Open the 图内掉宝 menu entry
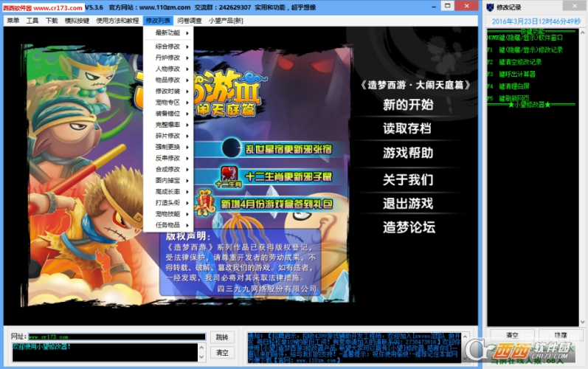The width and height of the screenshot is (588, 369). (168, 180)
